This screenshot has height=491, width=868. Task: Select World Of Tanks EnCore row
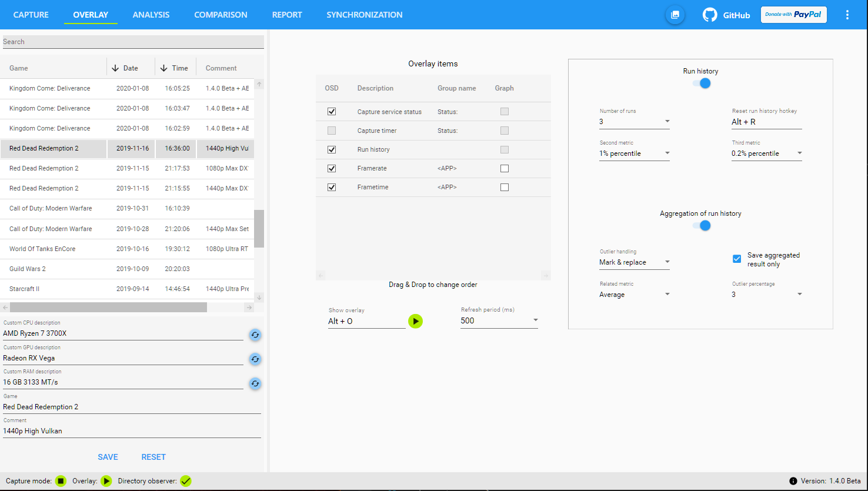[x=127, y=249]
